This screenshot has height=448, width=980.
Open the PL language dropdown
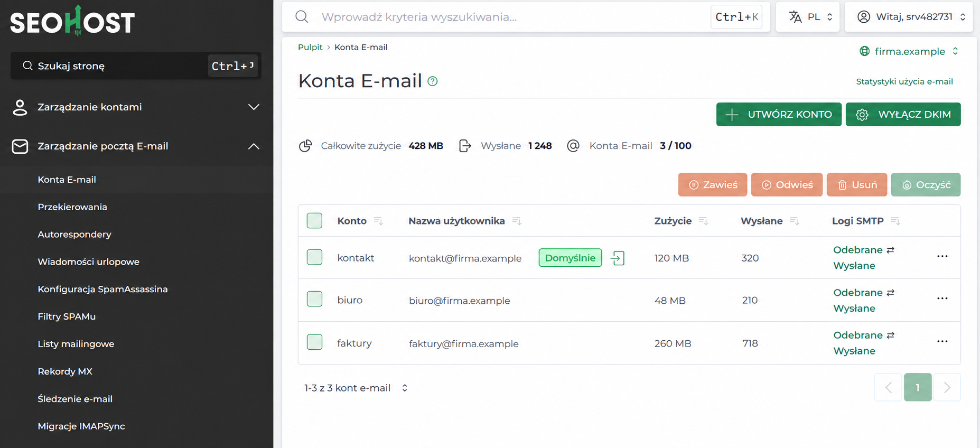[807, 17]
